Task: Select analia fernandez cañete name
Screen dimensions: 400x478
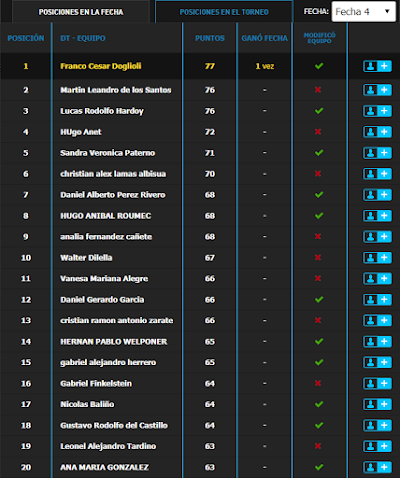Action: (x=106, y=237)
